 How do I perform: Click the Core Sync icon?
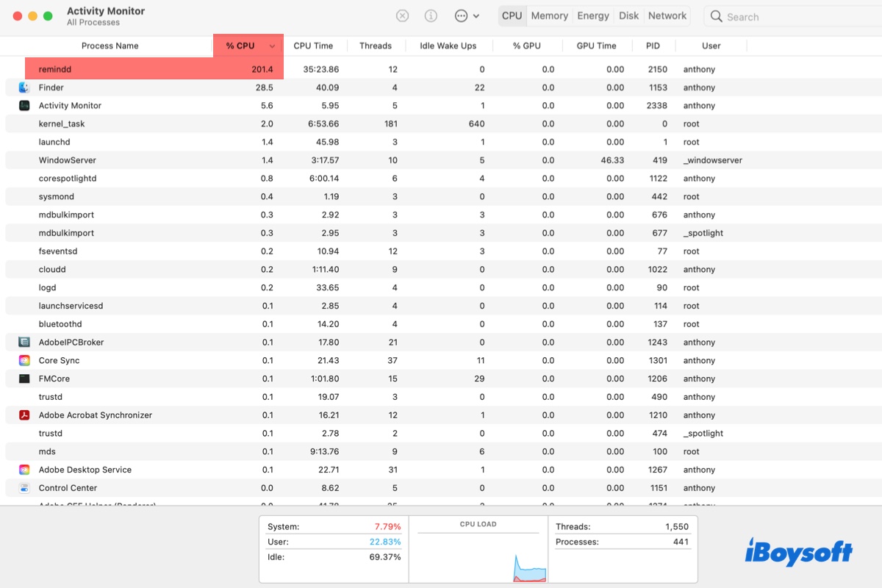24,360
